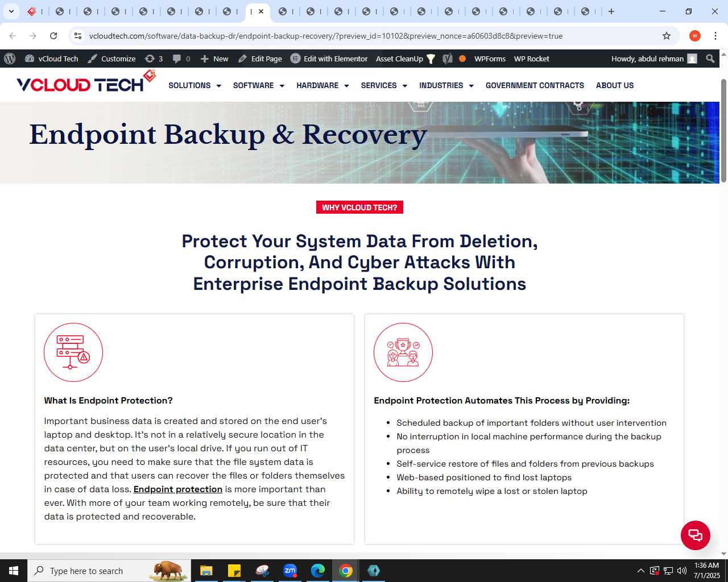Open Microsoft Edge from taskbar
The height and width of the screenshot is (582, 728).
(x=318, y=571)
